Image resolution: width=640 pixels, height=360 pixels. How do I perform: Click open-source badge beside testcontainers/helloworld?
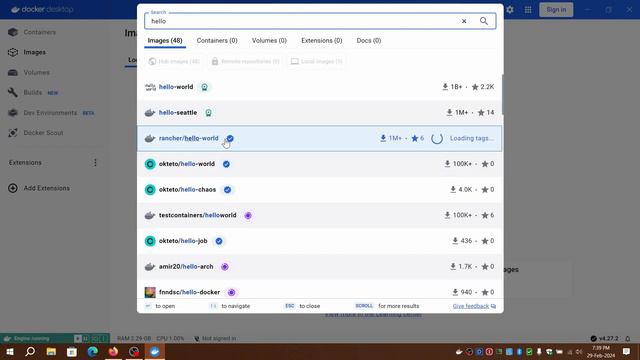pos(248,216)
